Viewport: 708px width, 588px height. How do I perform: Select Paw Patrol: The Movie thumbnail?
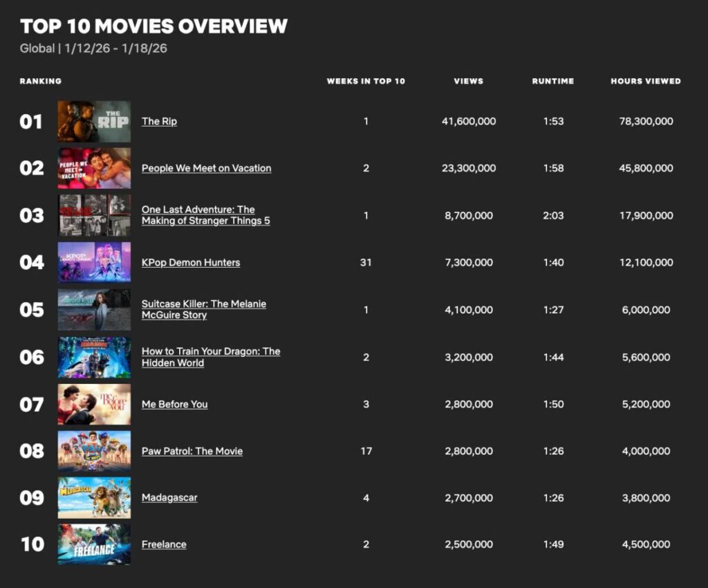[94, 451]
